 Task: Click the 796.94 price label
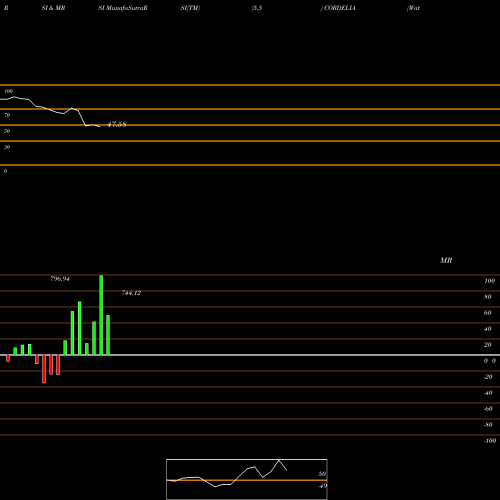click(60, 279)
